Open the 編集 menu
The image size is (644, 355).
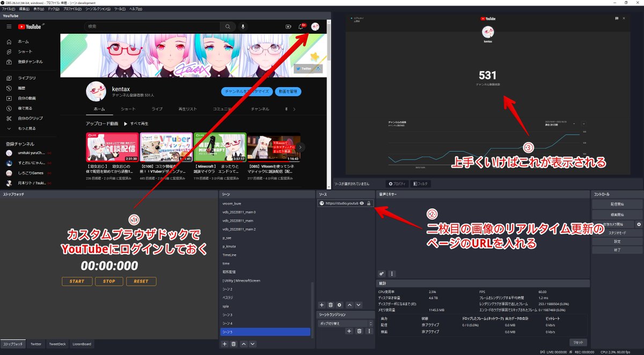point(25,9)
